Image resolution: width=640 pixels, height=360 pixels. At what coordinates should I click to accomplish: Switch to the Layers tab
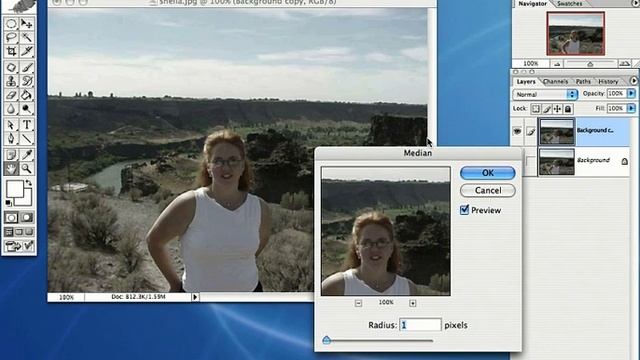(x=526, y=82)
